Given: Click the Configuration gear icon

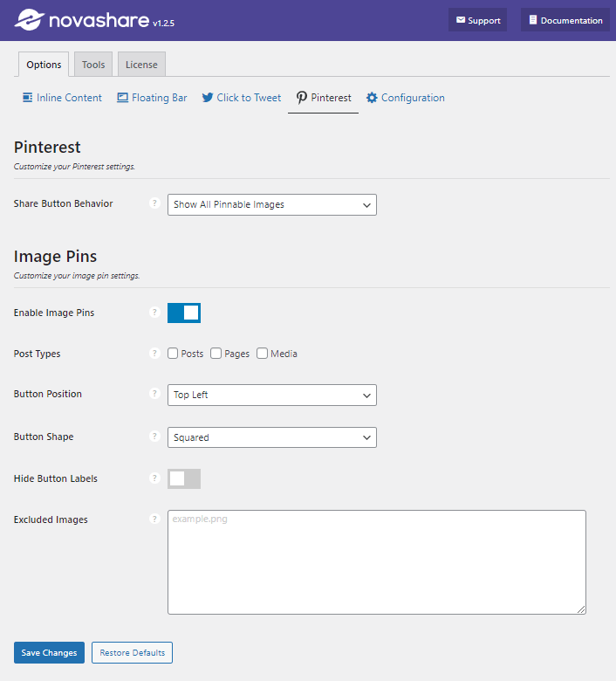Looking at the screenshot, I should tap(372, 98).
